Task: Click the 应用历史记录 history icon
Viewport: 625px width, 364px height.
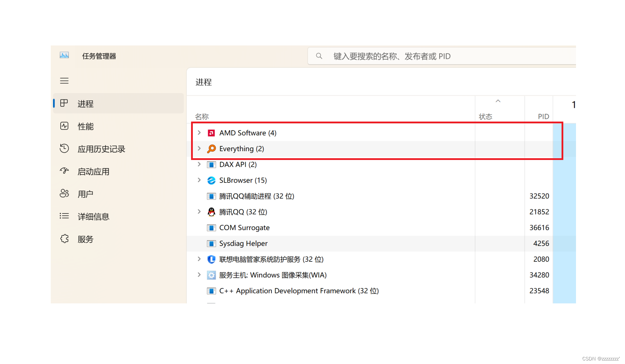Action: [x=64, y=148]
